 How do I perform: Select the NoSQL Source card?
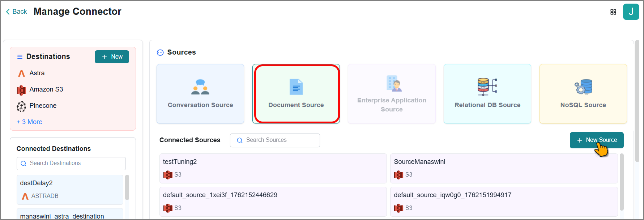tap(583, 94)
